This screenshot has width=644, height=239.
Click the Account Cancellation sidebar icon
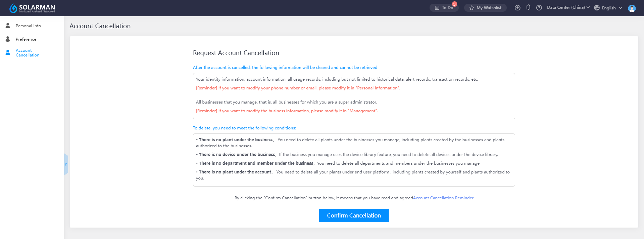[8, 52]
